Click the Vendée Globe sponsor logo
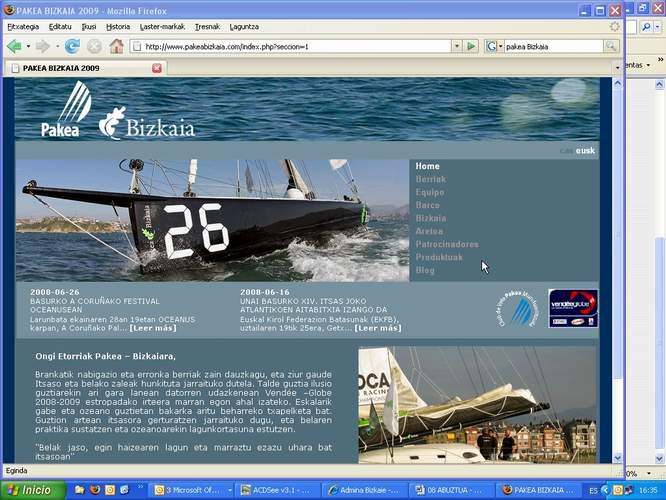 click(573, 308)
